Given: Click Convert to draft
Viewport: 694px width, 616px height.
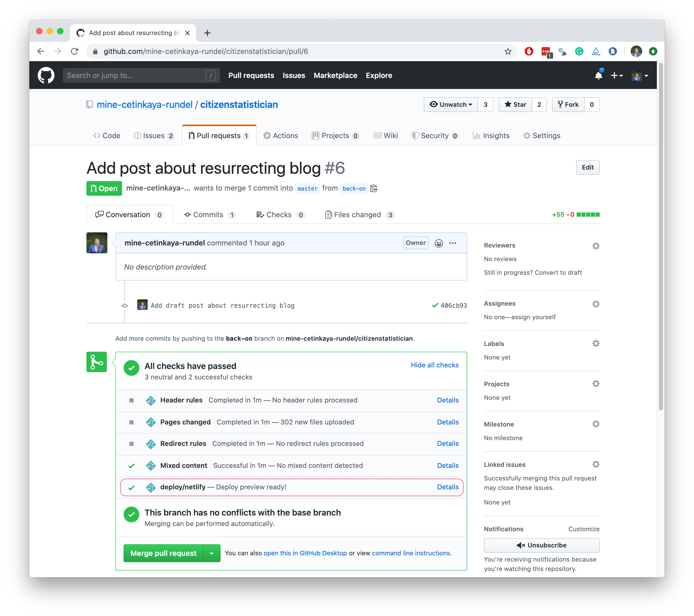Looking at the screenshot, I should point(558,272).
